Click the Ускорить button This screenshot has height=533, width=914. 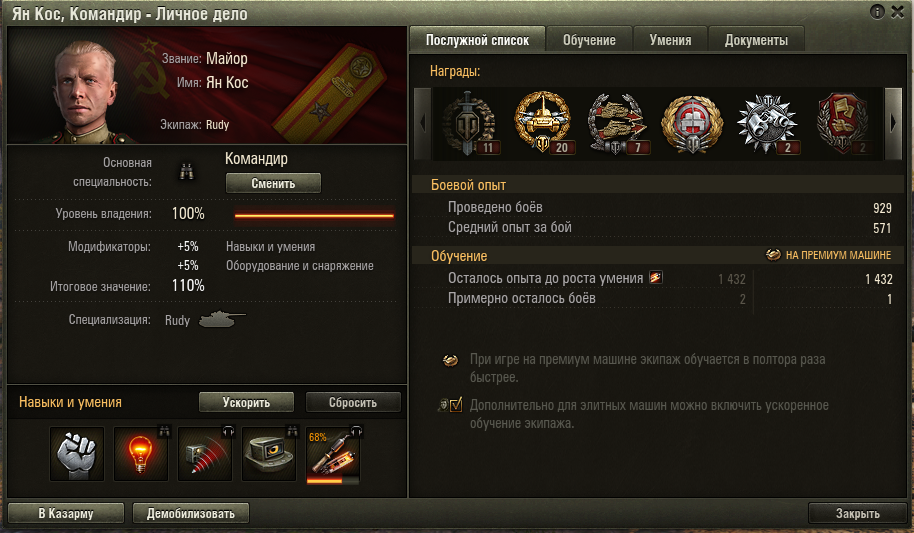coord(246,402)
